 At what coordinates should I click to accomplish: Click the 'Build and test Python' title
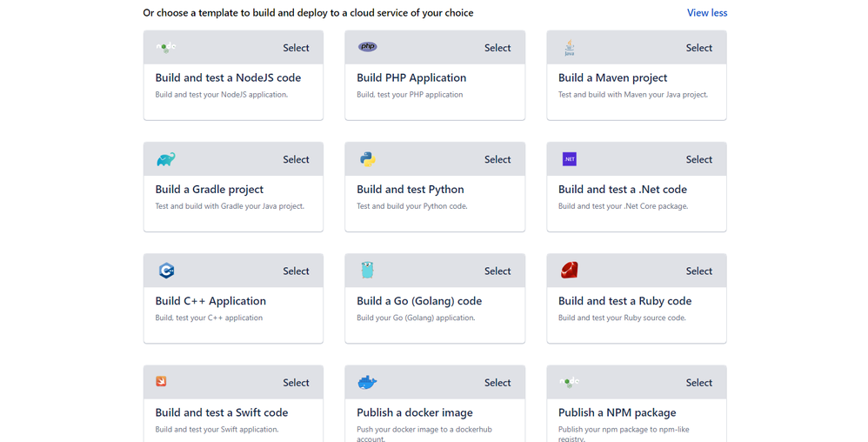411,190
